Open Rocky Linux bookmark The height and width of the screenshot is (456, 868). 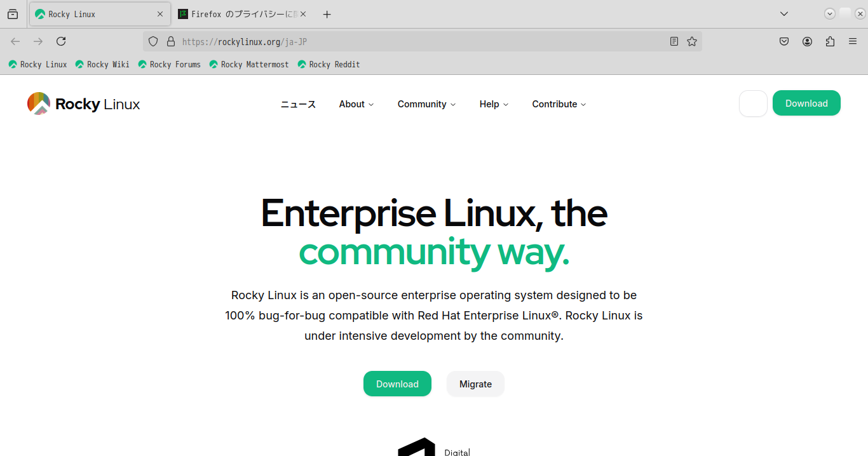(38, 64)
